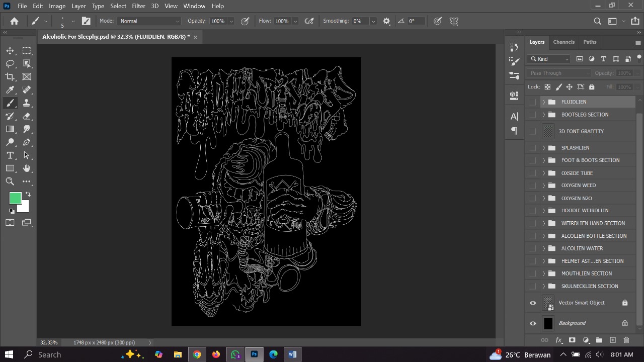Image resolution: width=644 pixels, height=362 pixels.
Task: Select the Crop tool
Action: (x=10, y=76)
